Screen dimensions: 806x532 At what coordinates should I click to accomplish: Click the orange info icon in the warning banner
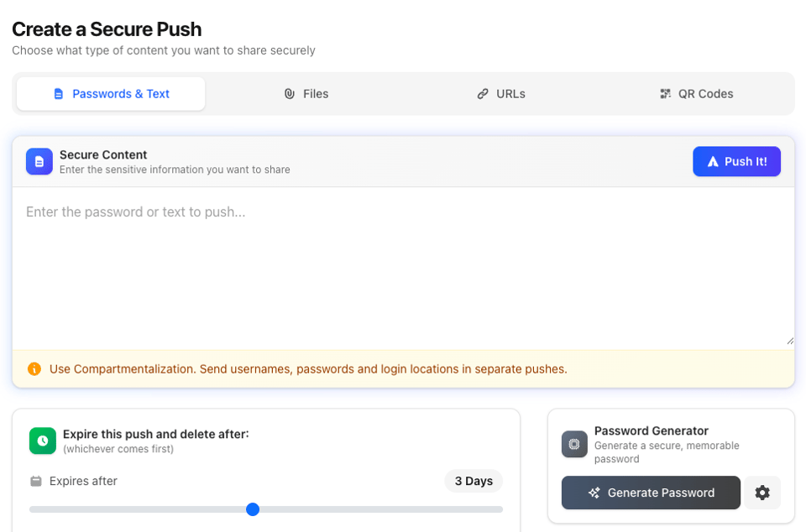(x=34, y=368)
